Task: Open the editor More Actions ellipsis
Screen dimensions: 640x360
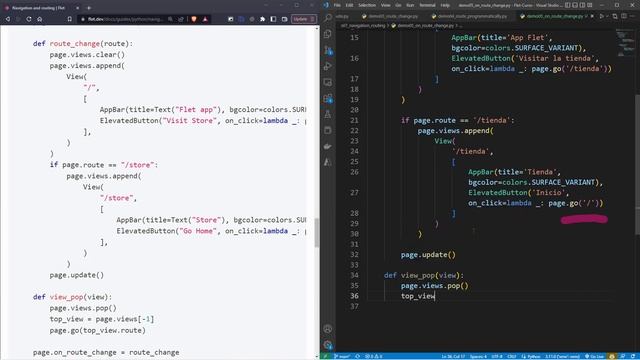Action: click(633, 16)
